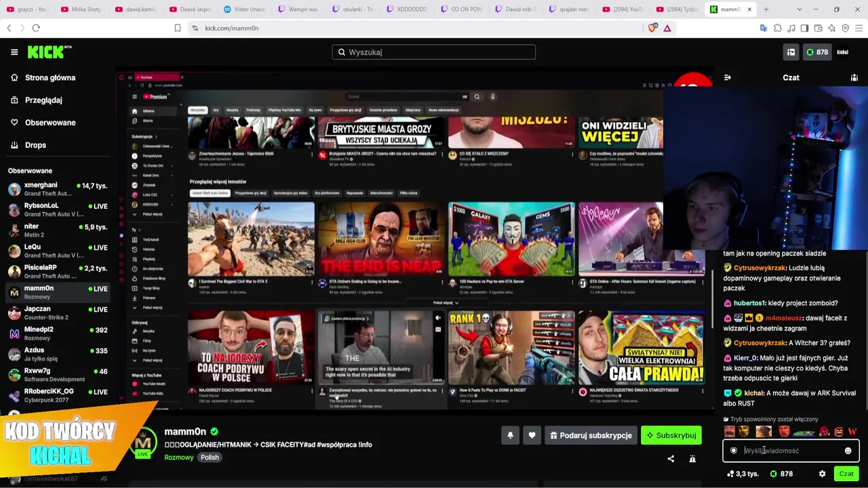Open a new browser tab
Viewport: 868px width, 488px height.
pos(766,9)
